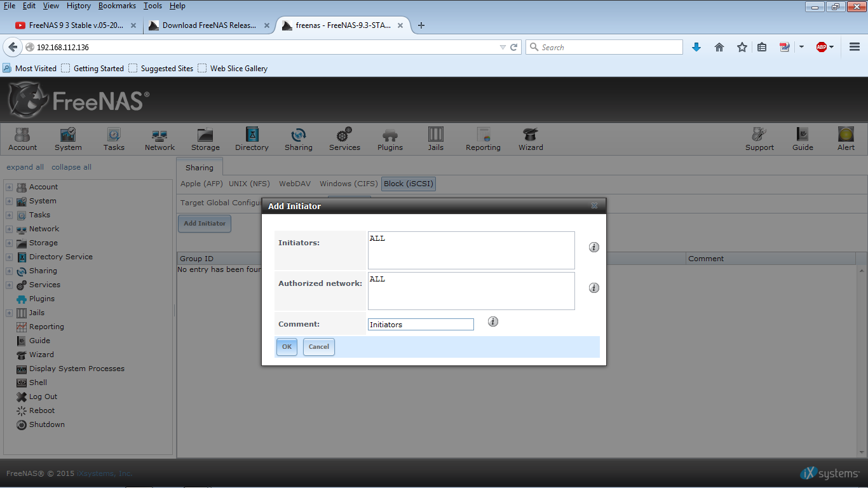Click the info icon beside Comment field
This screenshot has width=868, height=488.
493,322
